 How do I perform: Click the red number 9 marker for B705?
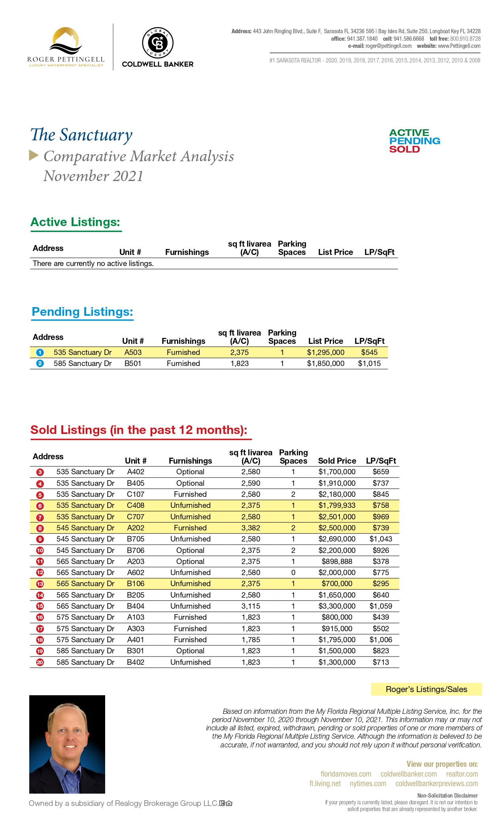click(40, 539)
